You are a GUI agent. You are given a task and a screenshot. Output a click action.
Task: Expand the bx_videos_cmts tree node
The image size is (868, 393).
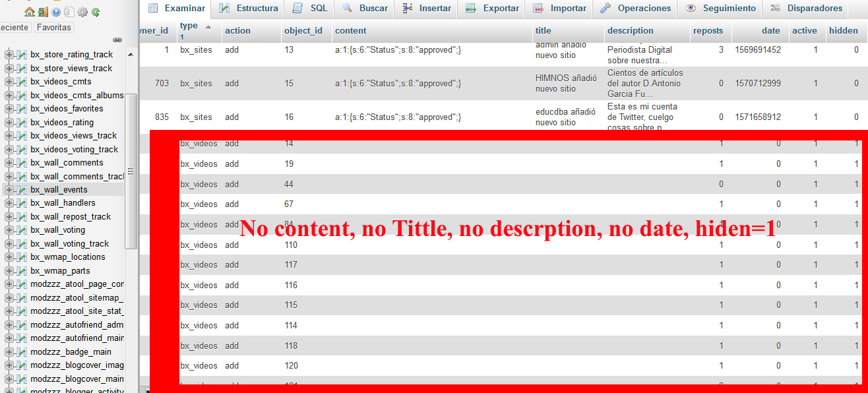coord(9,82)
